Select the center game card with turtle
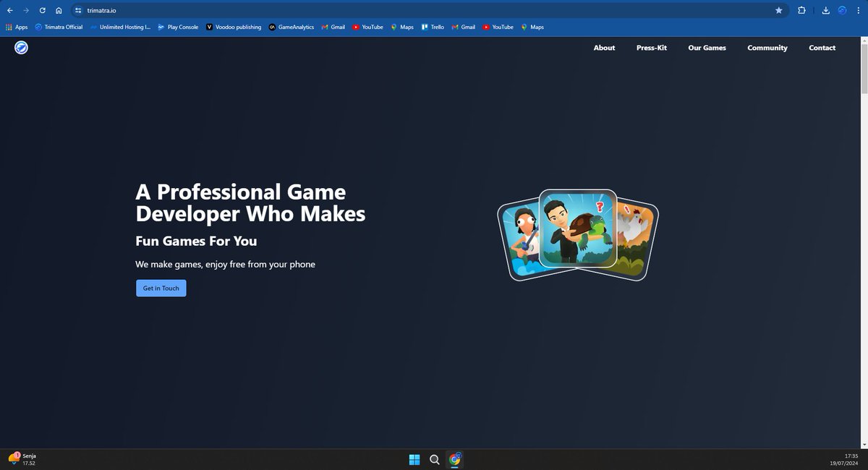 click(578, 228)
